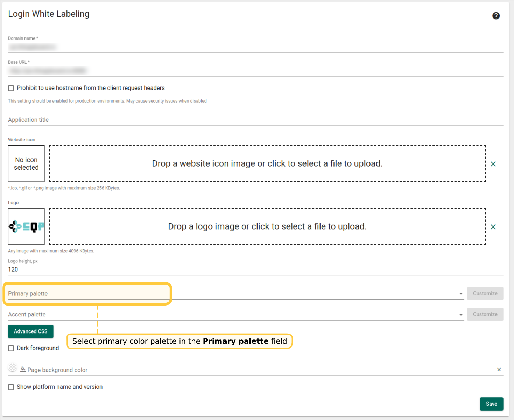Viewport: 514px width, 420px height.
Task: Clear the page background color
Action: [x=499, y=370]
